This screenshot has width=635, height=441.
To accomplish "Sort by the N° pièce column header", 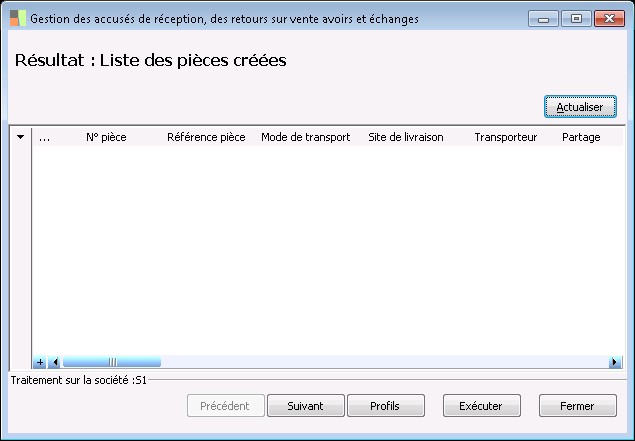I will coord(106,138).
